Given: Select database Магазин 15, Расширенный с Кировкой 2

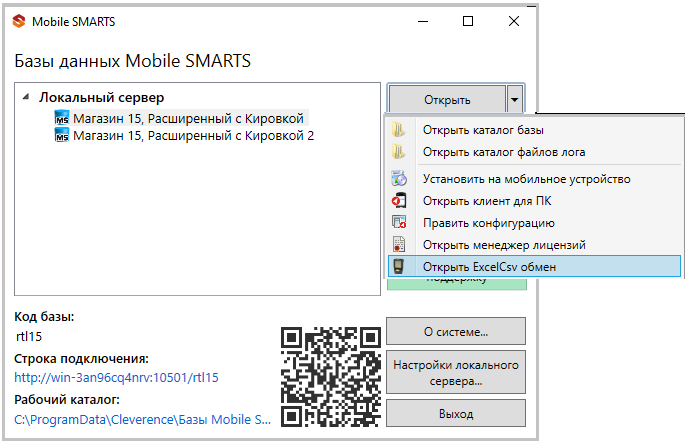Looking at the screenshot, I should click(x=193, y=135).
